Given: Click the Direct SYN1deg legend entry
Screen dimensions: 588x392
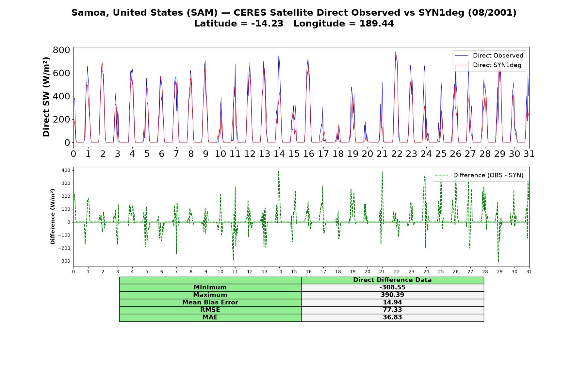Looking at the screenshot, I should [489, 65].
